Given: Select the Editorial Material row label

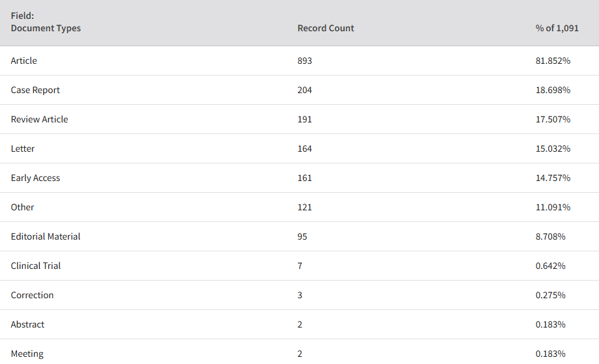Looking at the screenshot, I should click(x=46, y=236).
